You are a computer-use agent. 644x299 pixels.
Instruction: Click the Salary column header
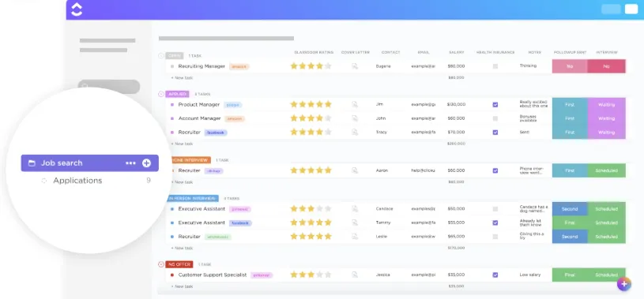tap(456, 53)
